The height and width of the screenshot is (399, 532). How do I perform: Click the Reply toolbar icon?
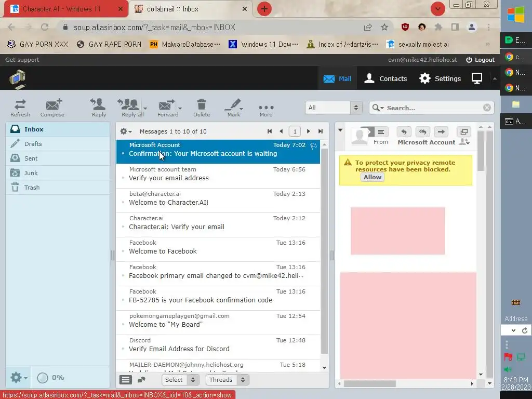[x=99, y=108]
